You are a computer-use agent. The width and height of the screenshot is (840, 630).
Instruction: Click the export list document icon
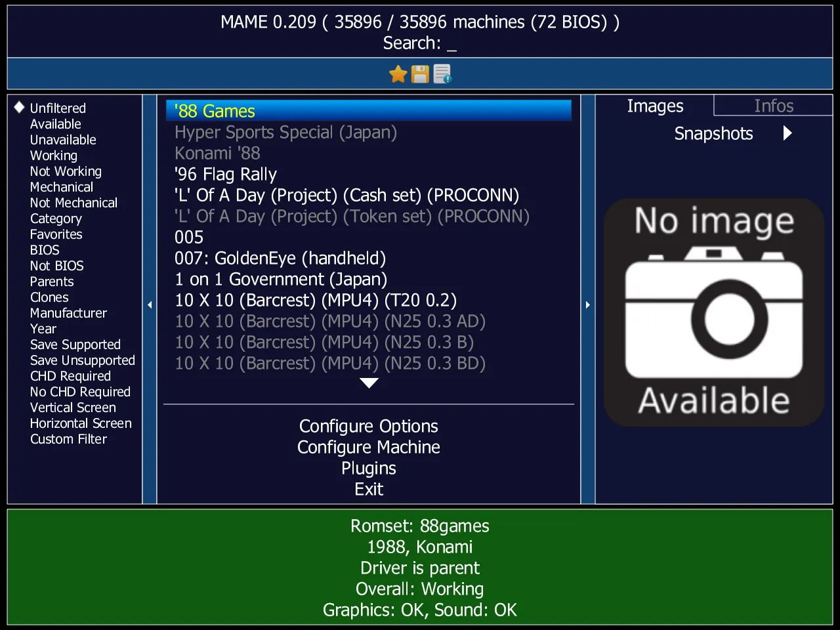click(442, 73)
